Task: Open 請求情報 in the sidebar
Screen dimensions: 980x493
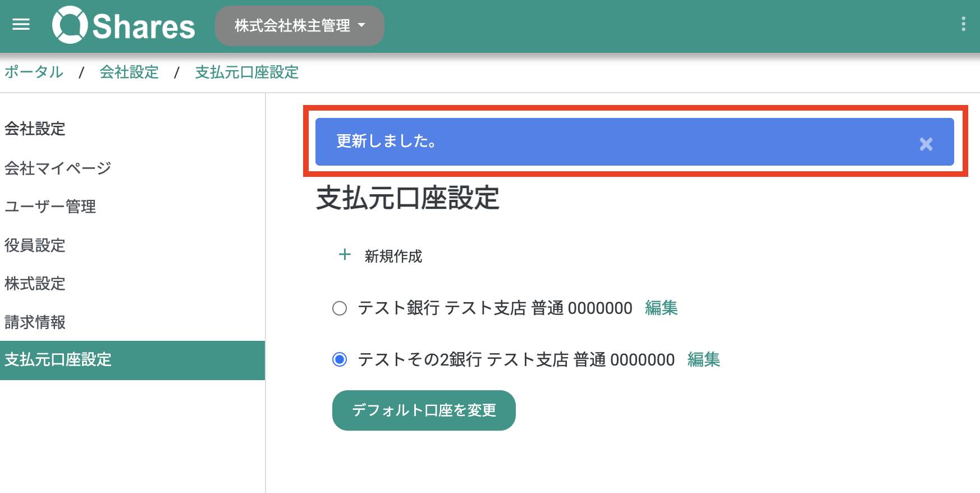Action: 35,322
